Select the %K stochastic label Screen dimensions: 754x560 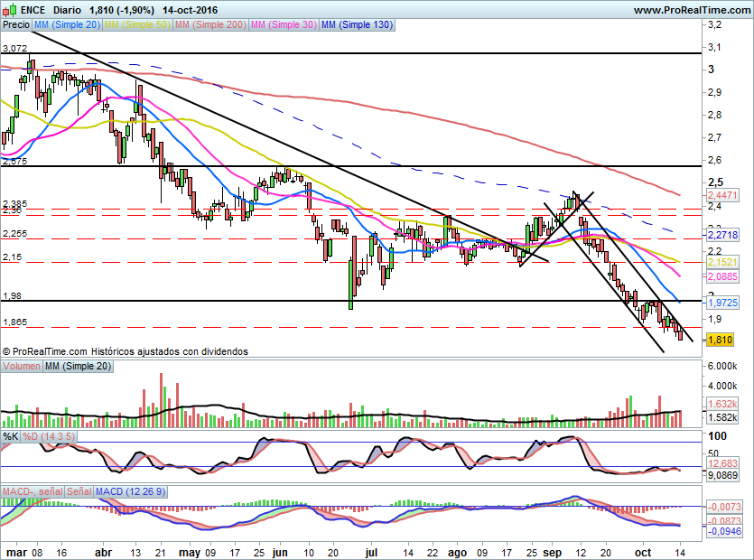[x=11, y=436]
